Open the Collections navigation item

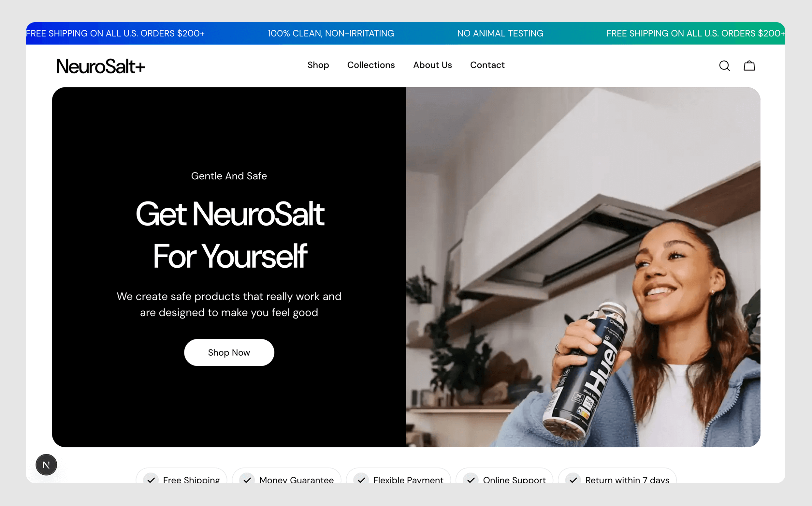(x=371, y=65)
